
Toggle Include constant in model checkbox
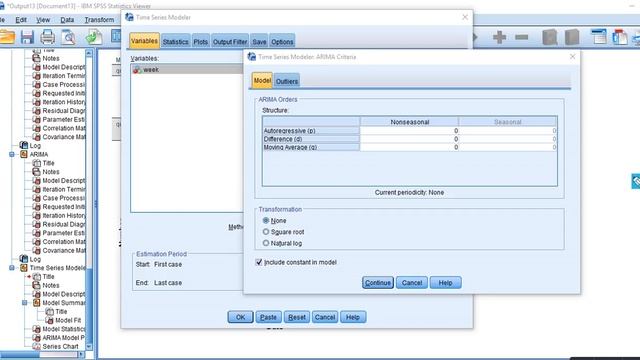tap(259, 262)
